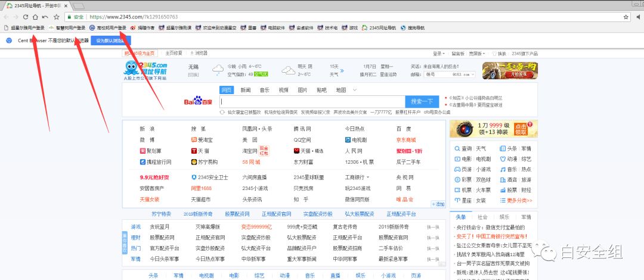Open the 超星尔雅用户登录 bookmark

coord(24,28)
